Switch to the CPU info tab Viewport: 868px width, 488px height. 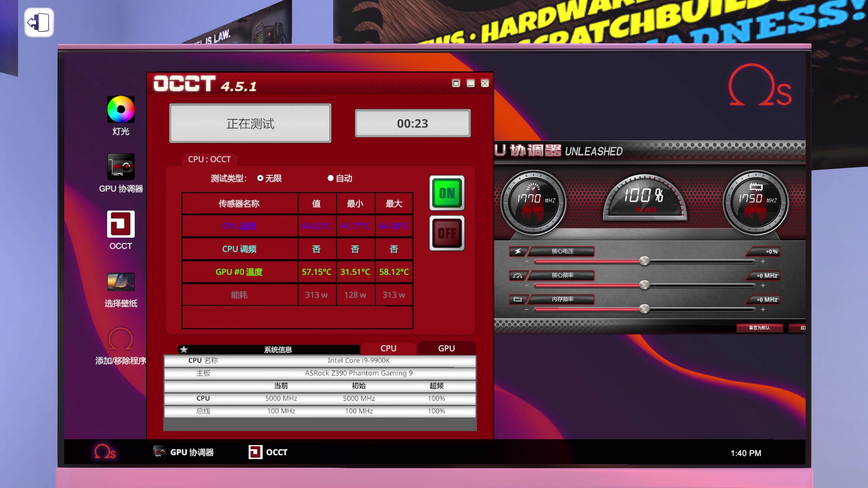(388, 348)
